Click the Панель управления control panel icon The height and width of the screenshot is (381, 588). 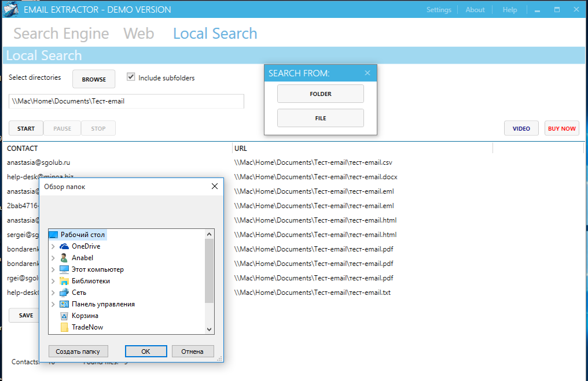64,304
